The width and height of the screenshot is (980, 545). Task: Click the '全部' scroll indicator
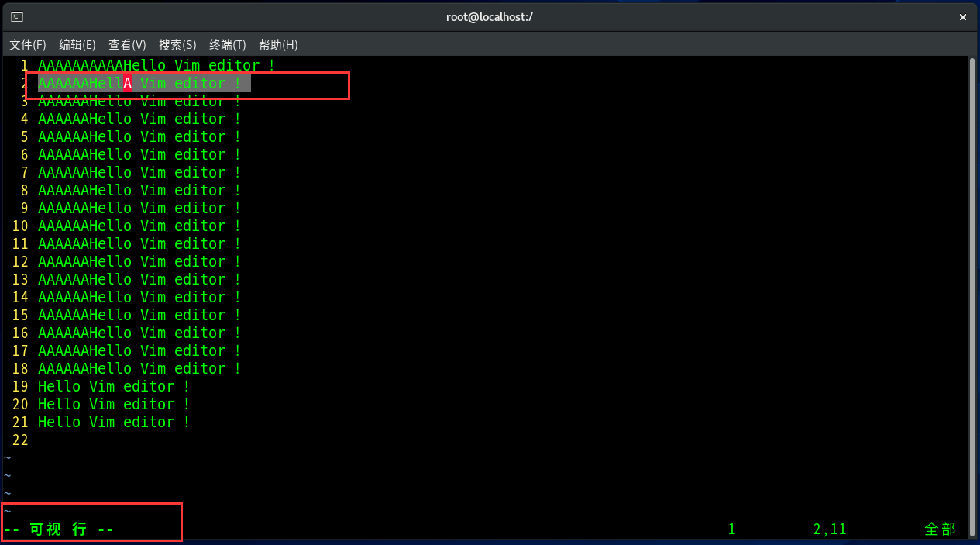click(x=940, y=529)
